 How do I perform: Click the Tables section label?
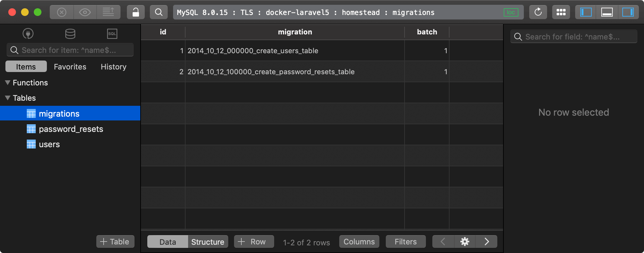click(24, 98)
